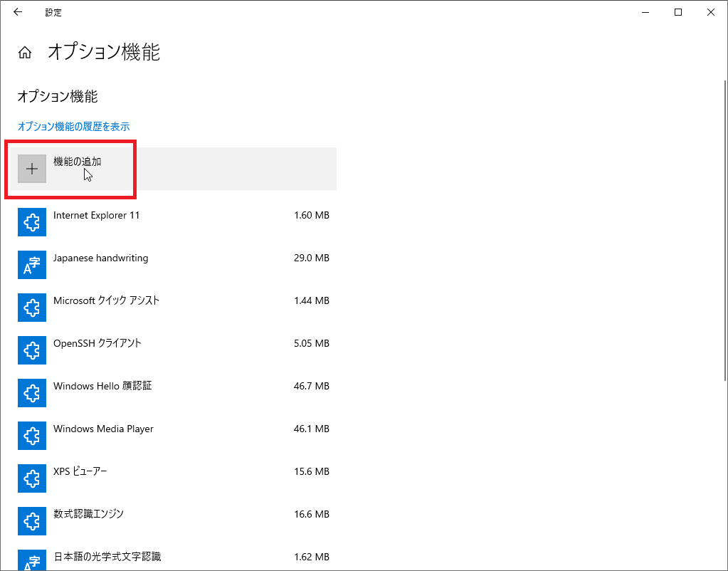Screen dimensions: 728x571
Task: Go back using the arrow in title bar
Action: click(18, 12)
